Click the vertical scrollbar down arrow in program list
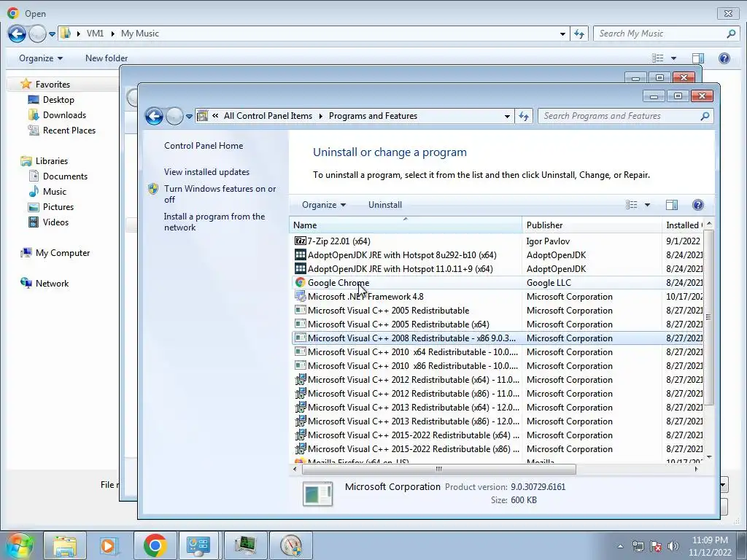747x560 pixels. [709, 457]
